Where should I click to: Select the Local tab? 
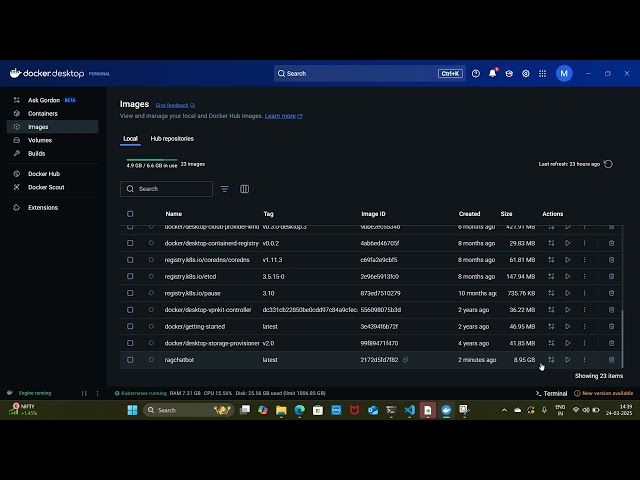130,139
